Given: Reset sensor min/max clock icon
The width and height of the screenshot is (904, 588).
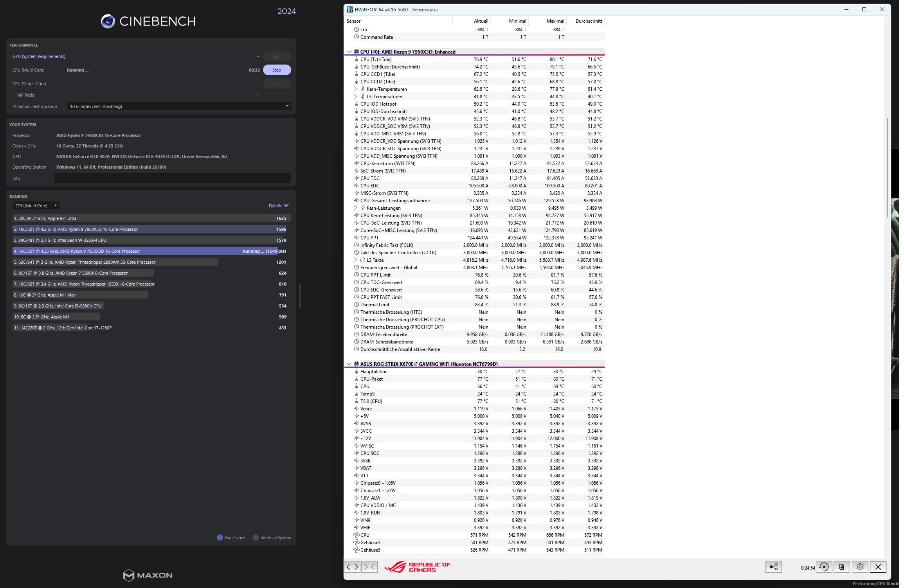Looking at the screenshot, I should pyautogui.click(x=823, y=566).
